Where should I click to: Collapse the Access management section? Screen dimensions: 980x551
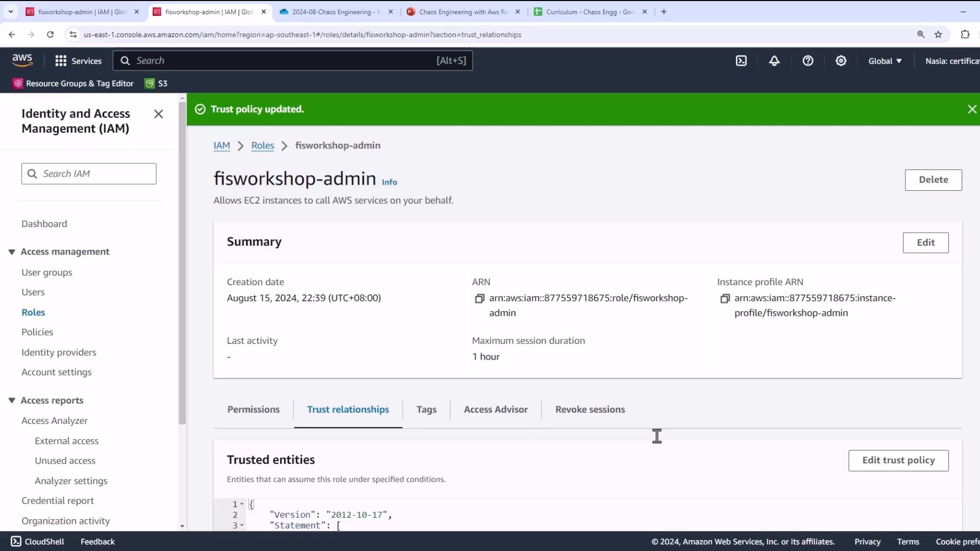click(12, 252)
